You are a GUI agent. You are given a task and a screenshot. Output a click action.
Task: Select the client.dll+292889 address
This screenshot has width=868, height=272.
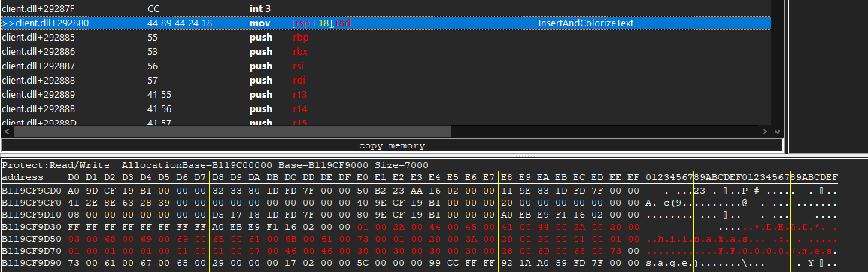tap(38, 95)
